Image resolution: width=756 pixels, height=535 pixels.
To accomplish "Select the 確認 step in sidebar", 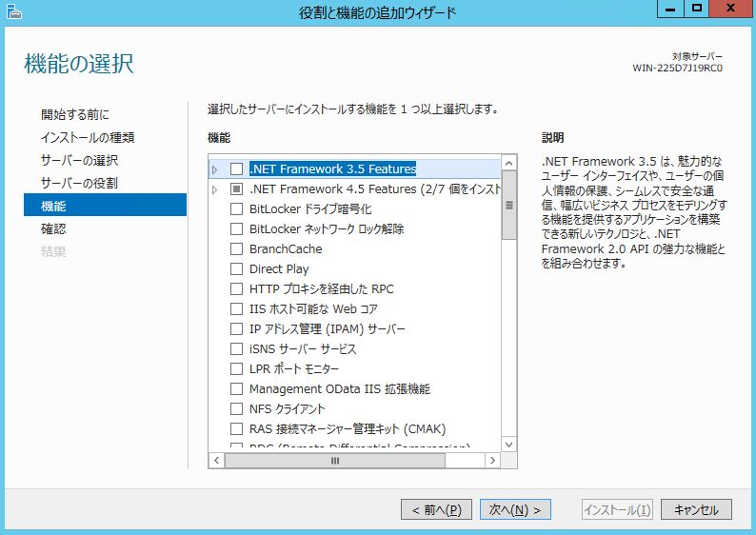I will [x=53, y=228].
